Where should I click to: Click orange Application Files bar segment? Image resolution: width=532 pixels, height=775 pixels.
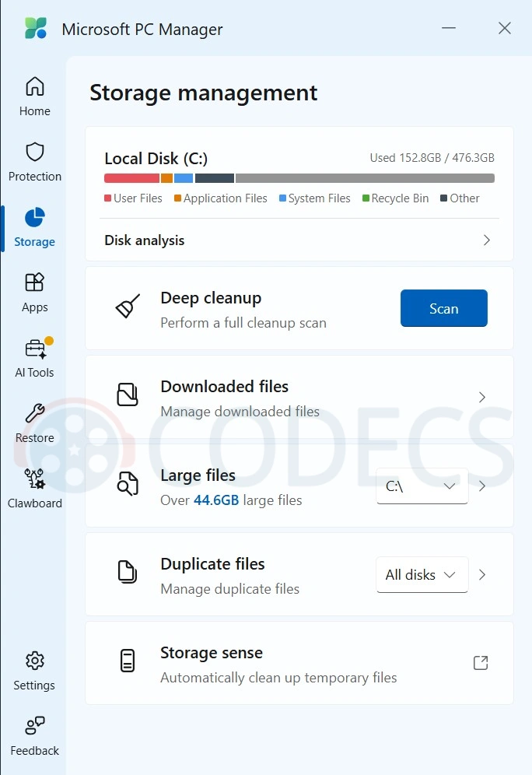(166, 178)
